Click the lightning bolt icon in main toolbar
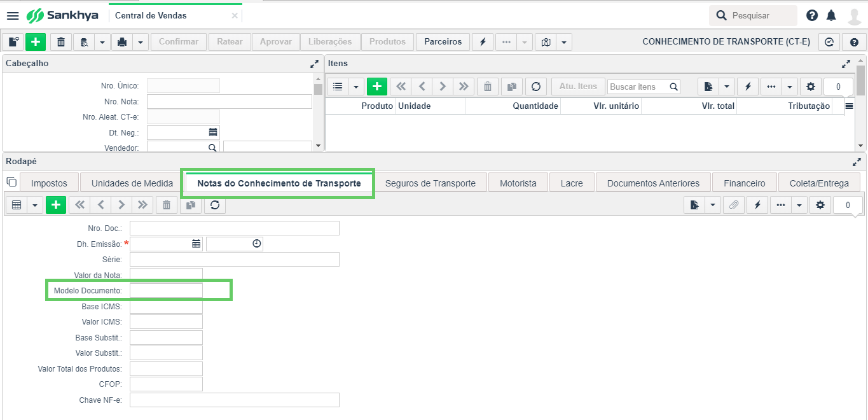The image size is (868, 420). click(x=483, y=42)
